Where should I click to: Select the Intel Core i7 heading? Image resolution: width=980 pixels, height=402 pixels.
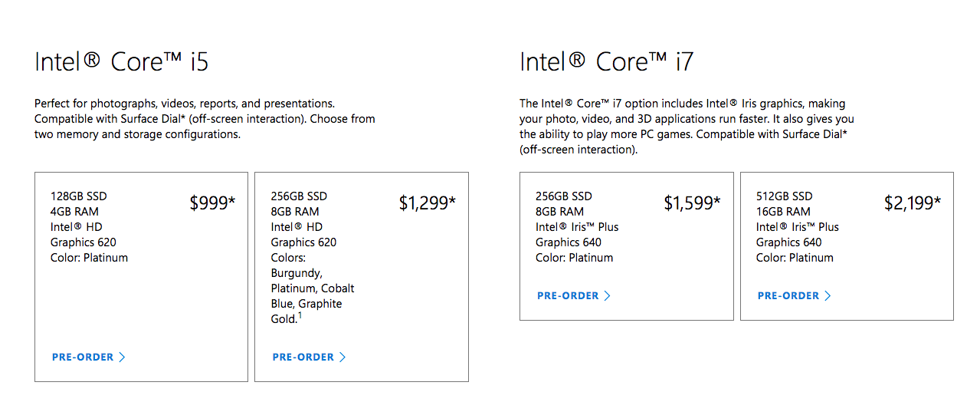coord(607,62)
